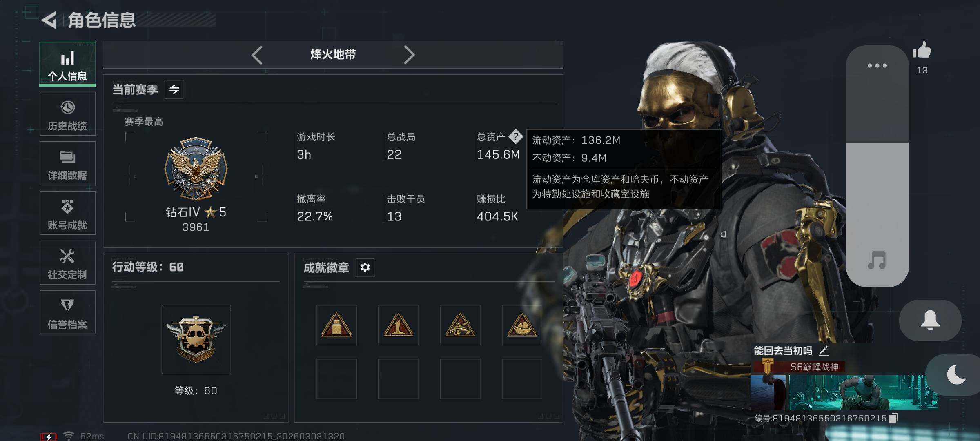Open 成就徽章 gear settings
The width and height of the screenshot is (980, 441).
365,267
